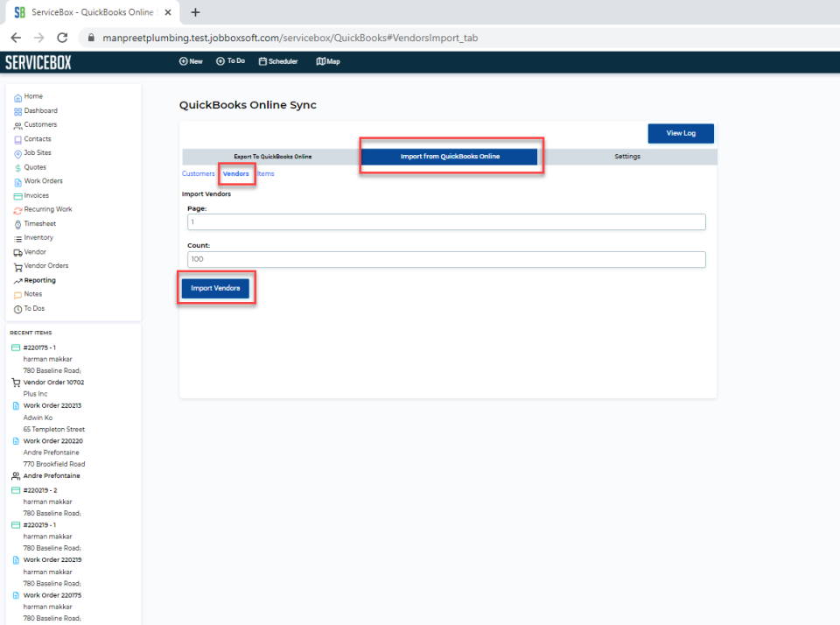Click the Vendor Orders cart icon

(x=17, y=267)
